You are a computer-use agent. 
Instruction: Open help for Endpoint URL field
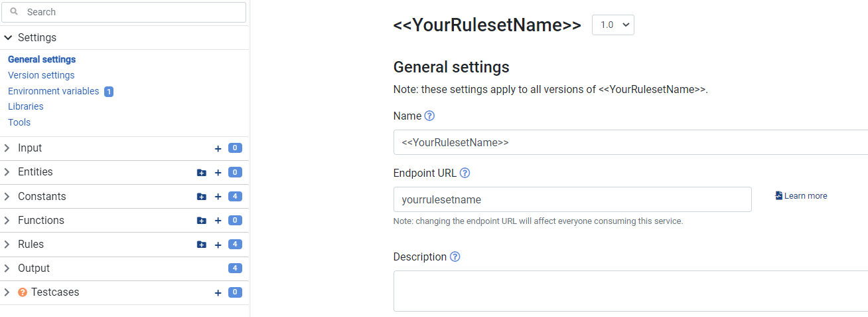(465, 173)
